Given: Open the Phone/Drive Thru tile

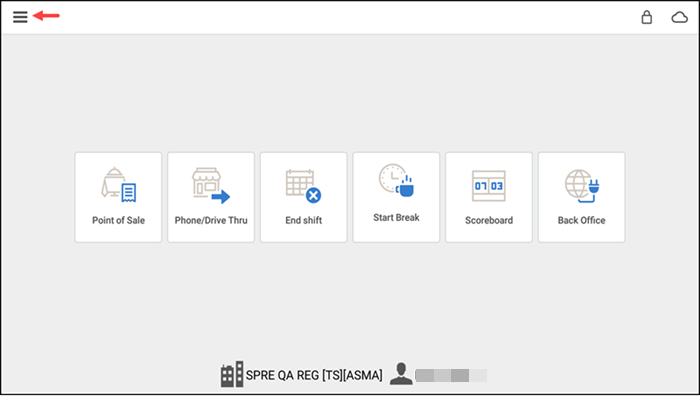Looking at the screenshot, I should pyautogui.click(x=211, y=197).
